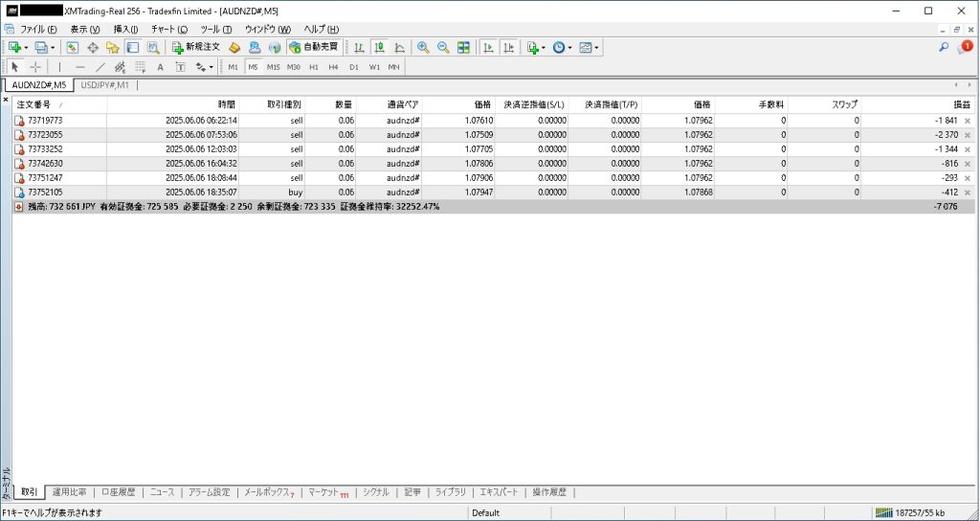Switch to the USDJPY#,M1 chart tab
Screen dimensions: 980x521
pyautogui.click(x=105, y=85)
